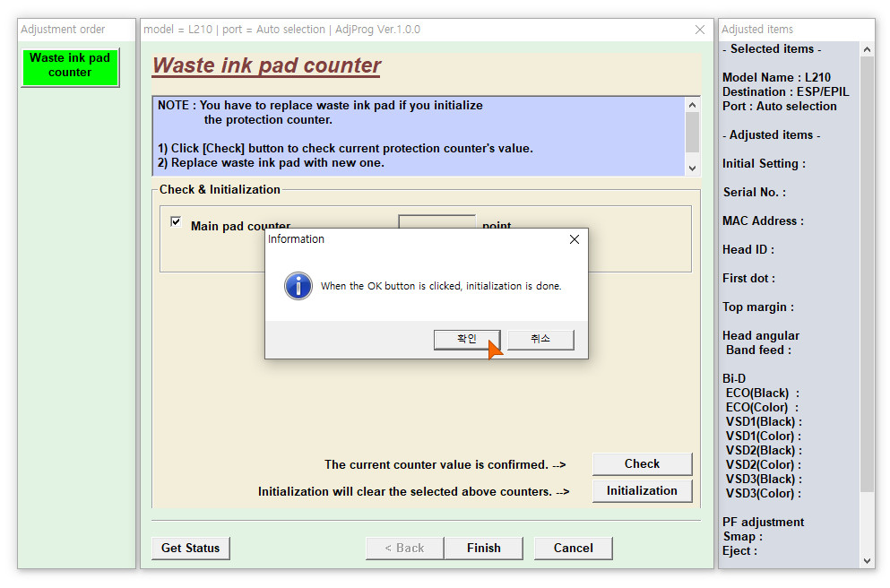The height and width of the screenshot is (588, 890).
Task: Click 'Head angular' entry
Action: [761, 335]
